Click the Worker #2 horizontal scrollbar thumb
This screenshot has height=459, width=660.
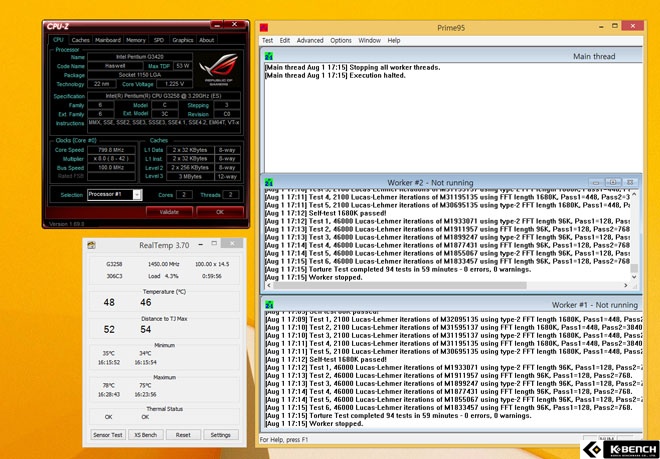(400, 286)
